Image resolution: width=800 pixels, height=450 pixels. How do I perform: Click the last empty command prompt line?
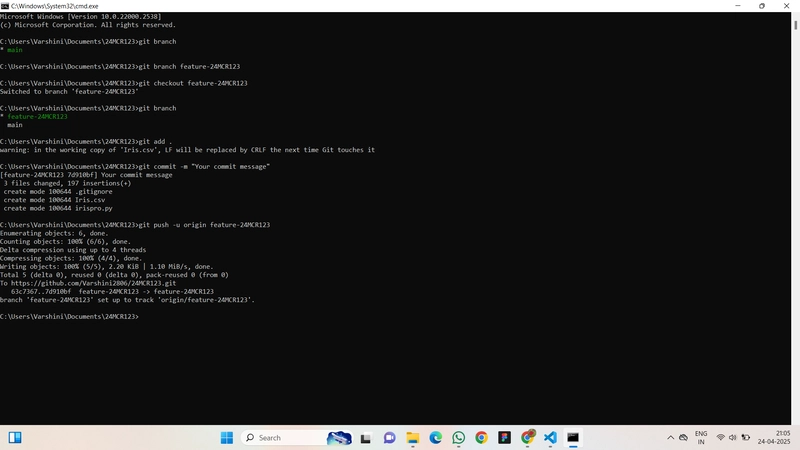(69, 317)
